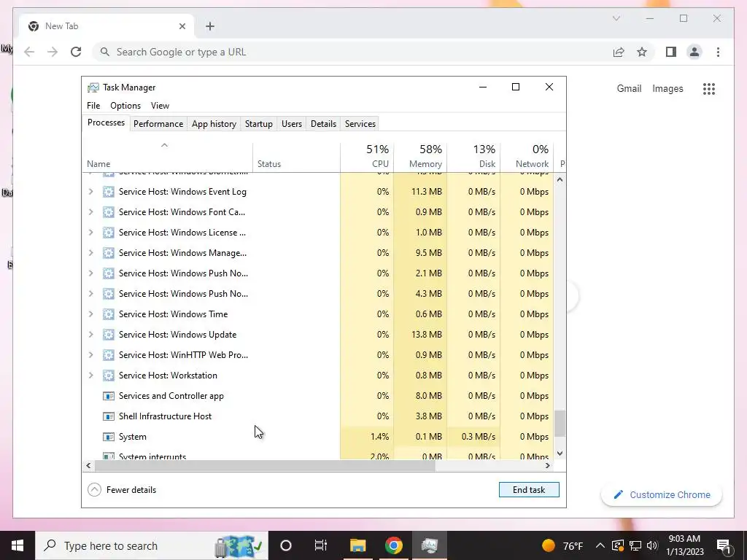Click the Task Manager taskbar icon
The width and height of the screenshot is (747, 560).
pos(429,545)
